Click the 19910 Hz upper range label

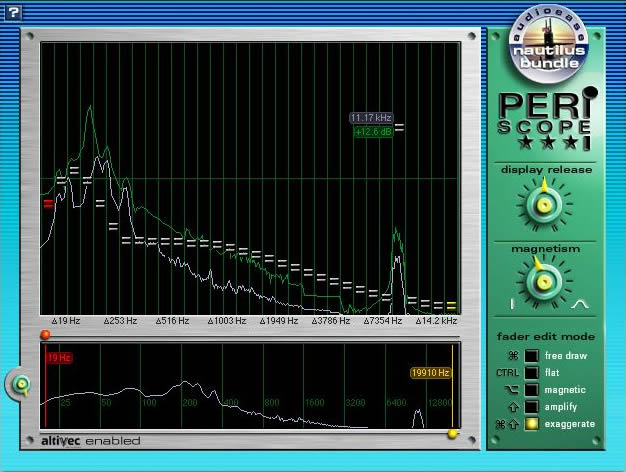[430, 373]
